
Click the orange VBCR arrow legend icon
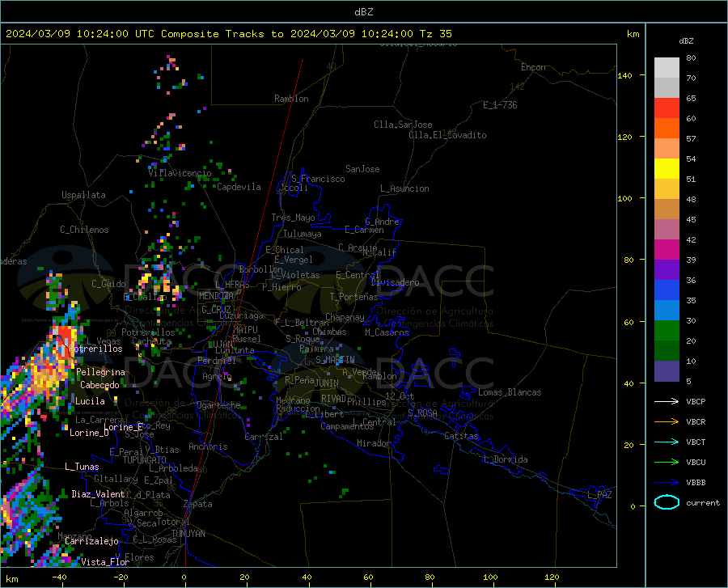(x=667, y=422)
